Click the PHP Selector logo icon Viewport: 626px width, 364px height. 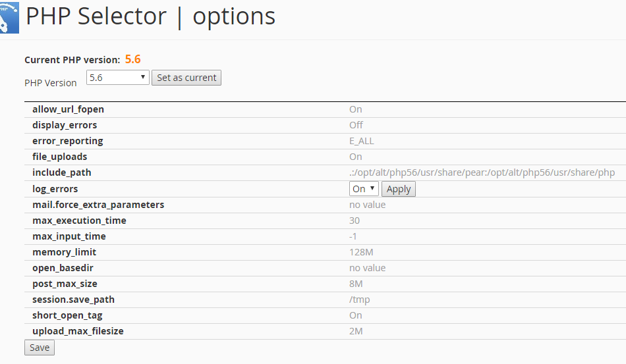tap(9, 18)
